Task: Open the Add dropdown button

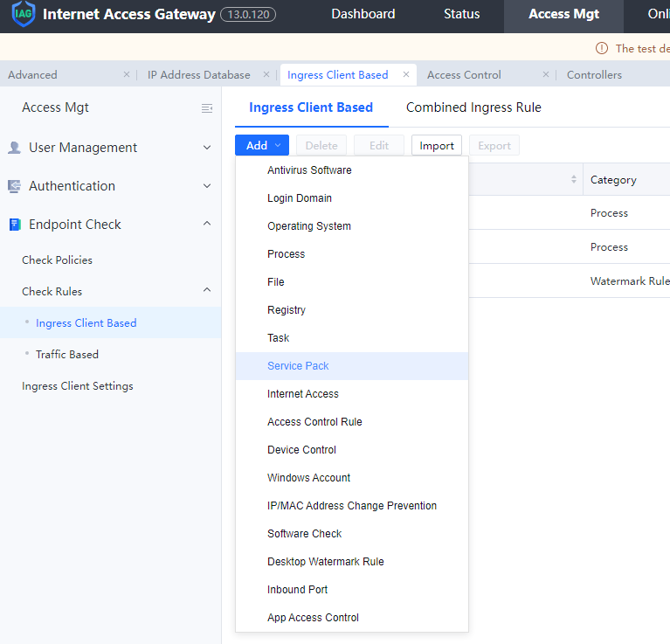Action: click(x=261, y=146)
